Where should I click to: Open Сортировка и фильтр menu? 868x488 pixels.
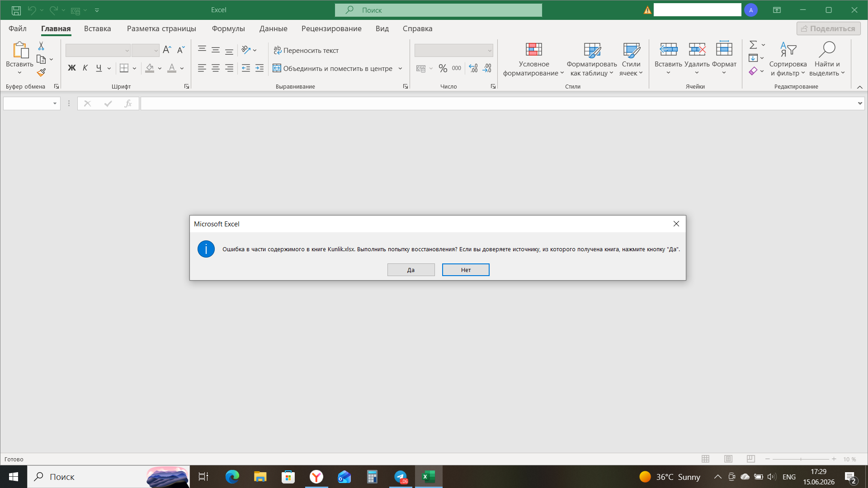(x=788, y=59)
